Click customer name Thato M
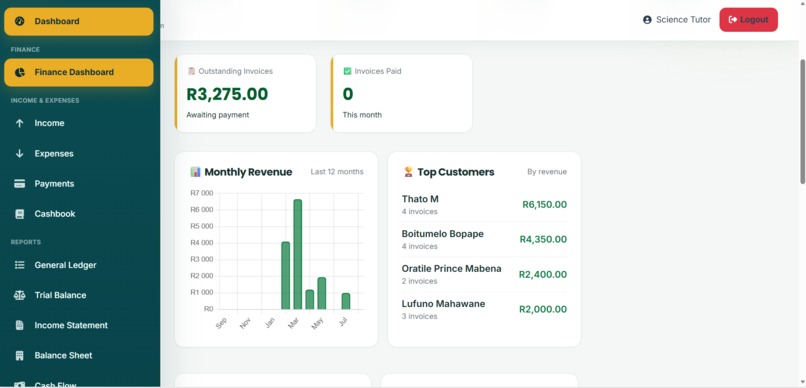The height and width of the screenshot is (388, 806). click(420, 199)
